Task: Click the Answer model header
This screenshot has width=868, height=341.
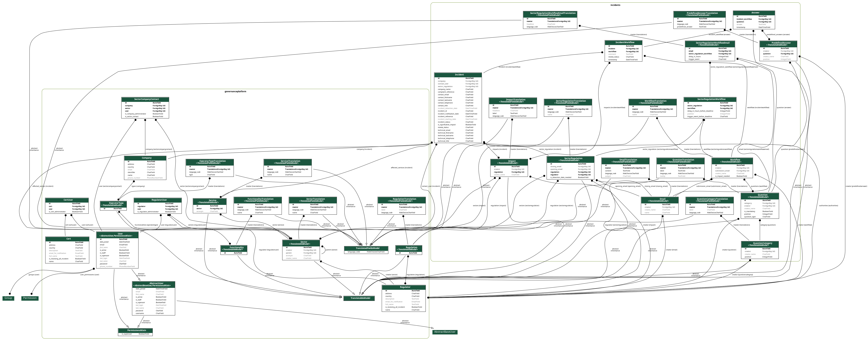Action: click(x=754, y=13)
